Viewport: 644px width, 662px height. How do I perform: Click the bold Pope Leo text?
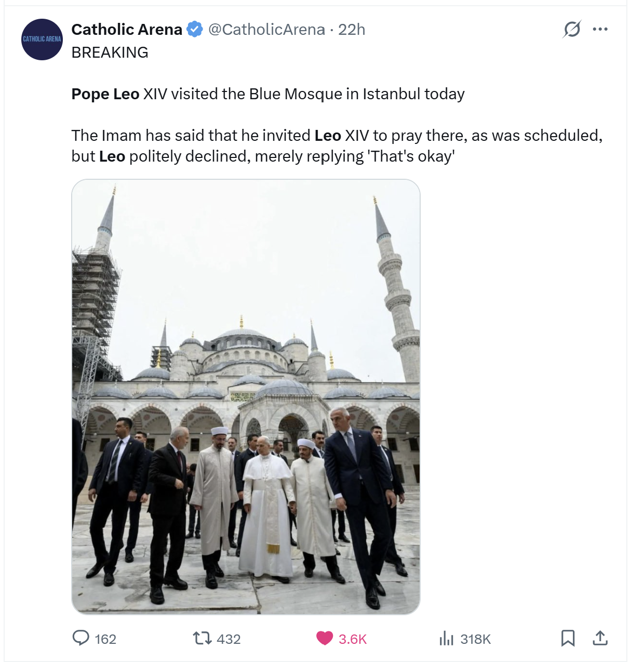tap(105, 94)
